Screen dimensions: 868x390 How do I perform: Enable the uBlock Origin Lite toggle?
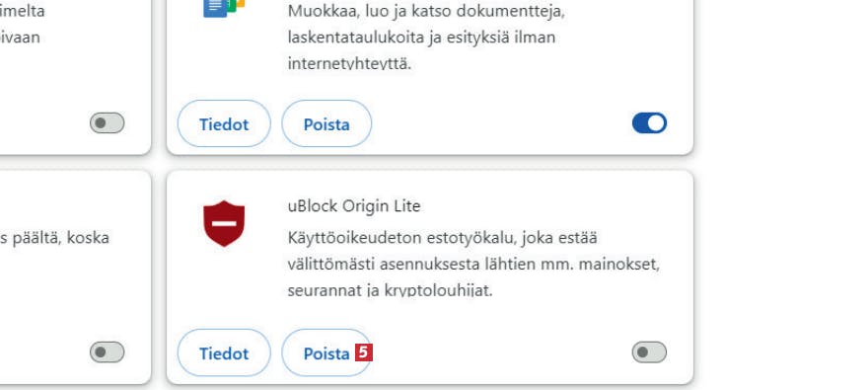[649, 352]
